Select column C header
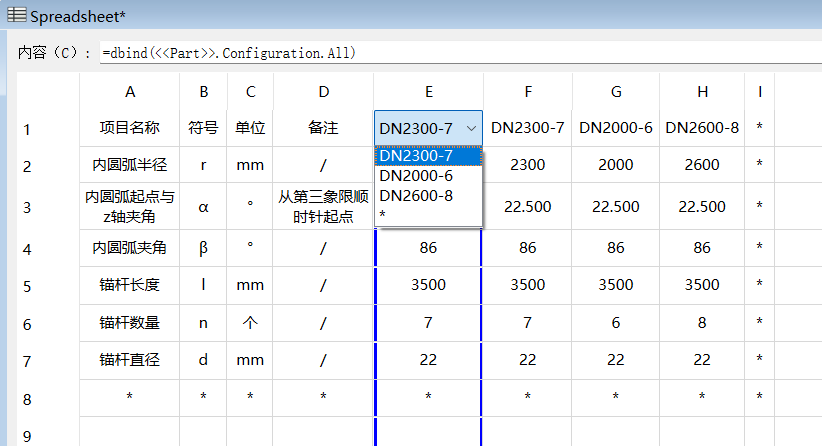This screenshot has height=446, width=822. 250,92
